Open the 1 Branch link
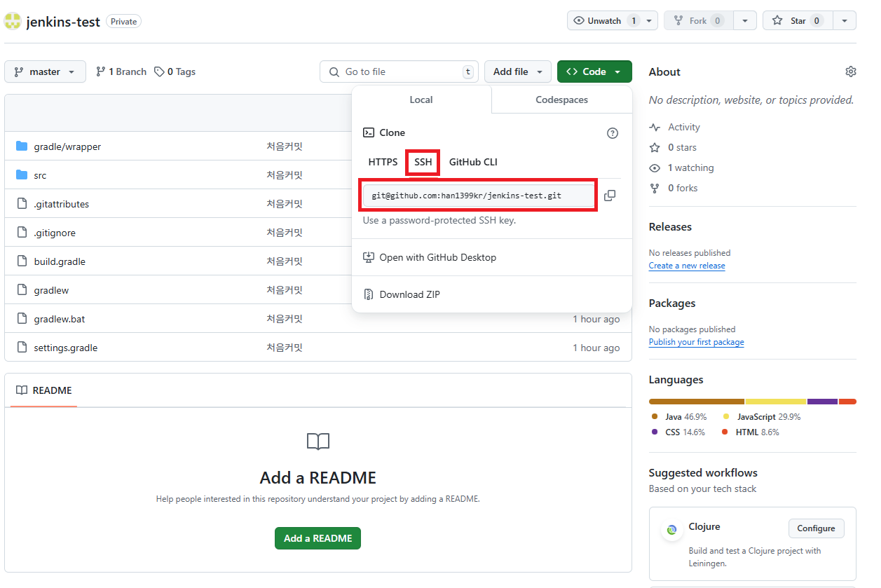Viewport: 881px width, 588px height. [121, 71]
